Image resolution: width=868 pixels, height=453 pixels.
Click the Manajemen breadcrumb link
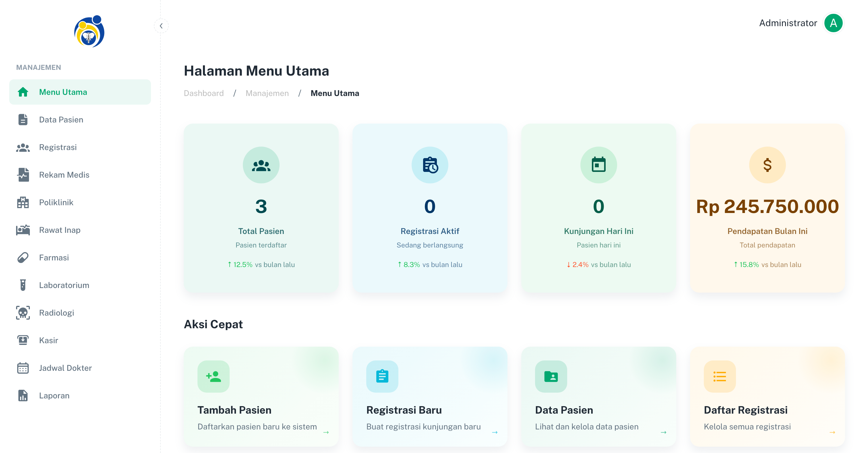[x=267, y=93]
